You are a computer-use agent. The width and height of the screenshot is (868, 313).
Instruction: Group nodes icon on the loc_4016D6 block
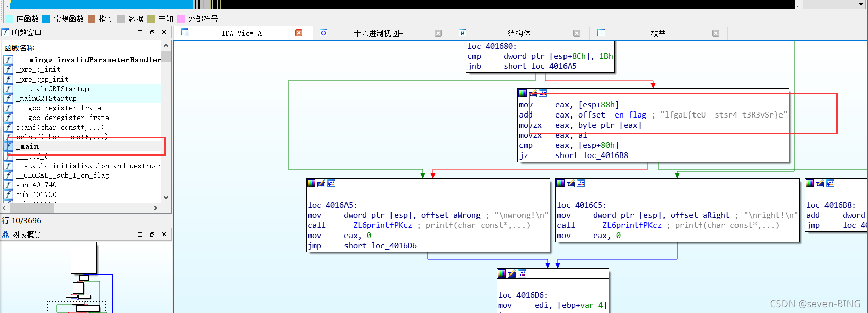tap(522, 273)
